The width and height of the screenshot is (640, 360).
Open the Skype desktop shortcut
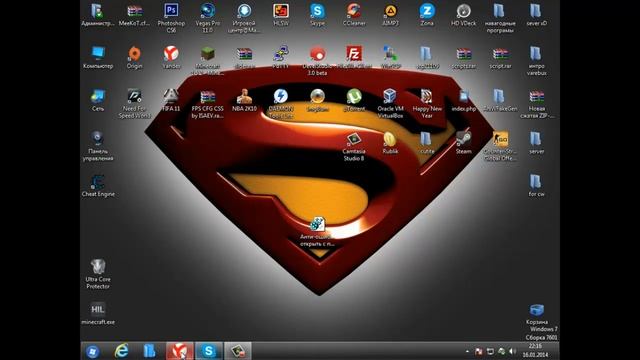click(x=318, y=11)
